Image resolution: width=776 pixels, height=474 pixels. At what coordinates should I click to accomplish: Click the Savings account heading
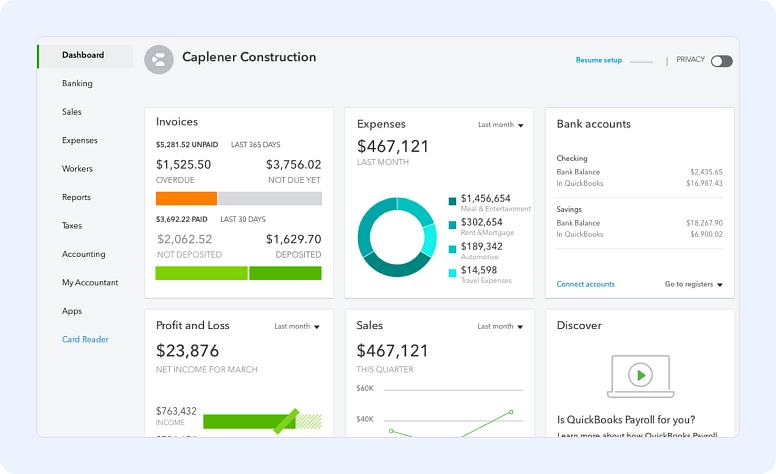569,209
